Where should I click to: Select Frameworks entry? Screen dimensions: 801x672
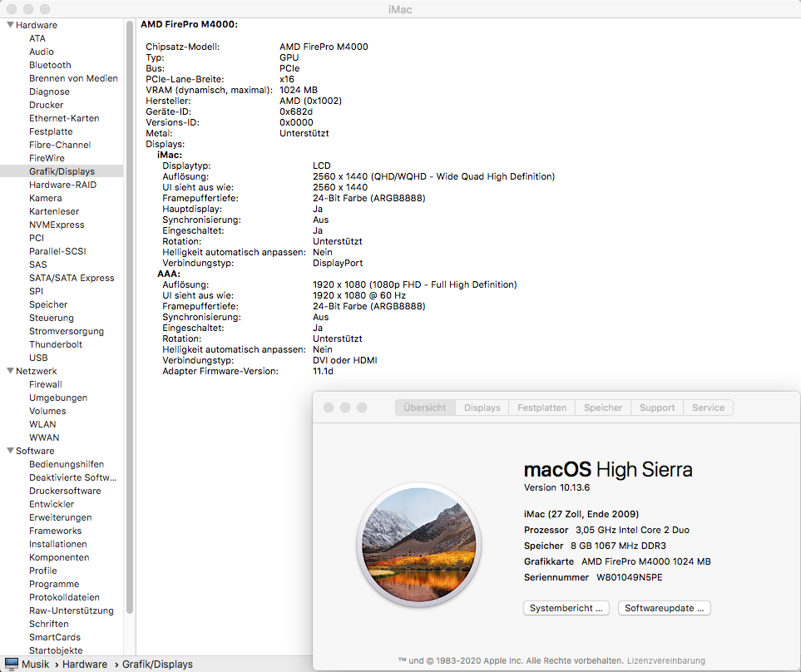click(55, 530)
